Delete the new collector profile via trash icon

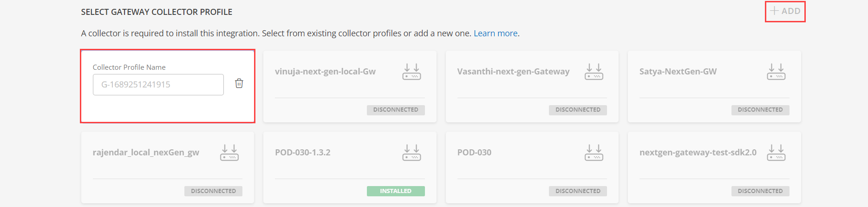(239, 83)
